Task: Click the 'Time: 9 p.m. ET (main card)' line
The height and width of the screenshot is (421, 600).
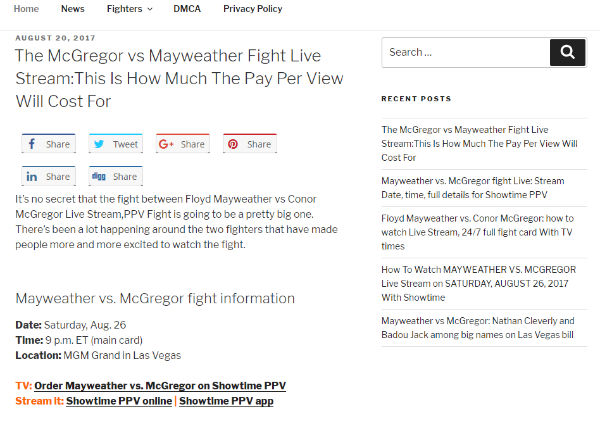Action: pos(79,340)
